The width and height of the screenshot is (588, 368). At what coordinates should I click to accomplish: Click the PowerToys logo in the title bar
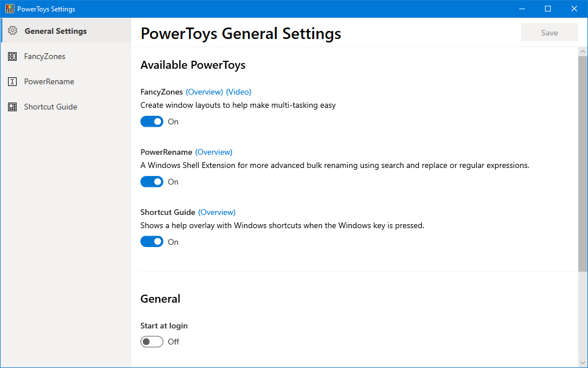tap(9, 9)
